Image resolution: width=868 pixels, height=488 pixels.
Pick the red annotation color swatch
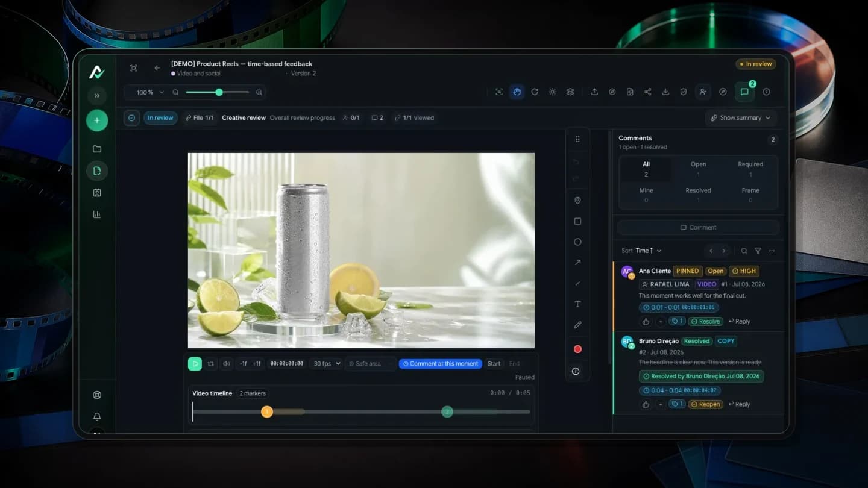pos(577,349)
